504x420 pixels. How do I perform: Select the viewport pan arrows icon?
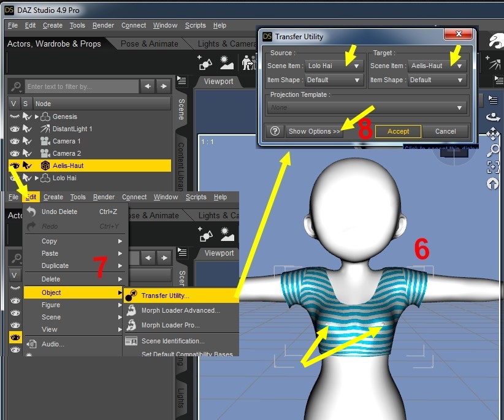(x=493, y=134)
